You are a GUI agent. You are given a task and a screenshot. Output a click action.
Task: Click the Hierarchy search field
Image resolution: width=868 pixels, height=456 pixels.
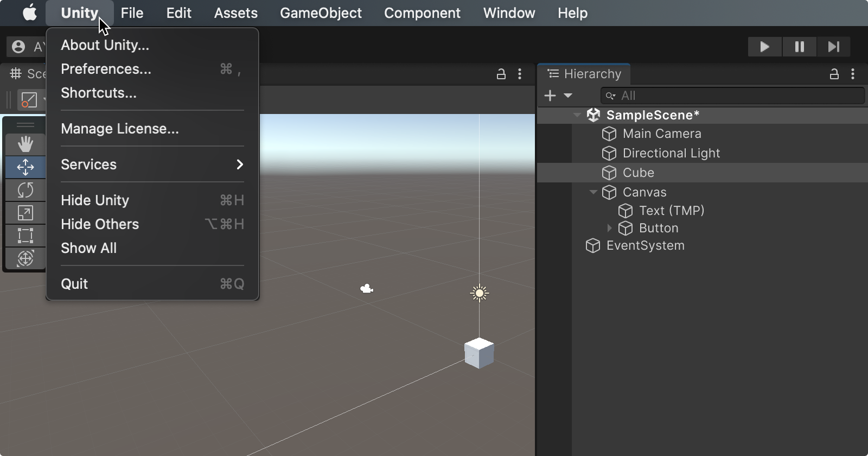coord(732,96)
